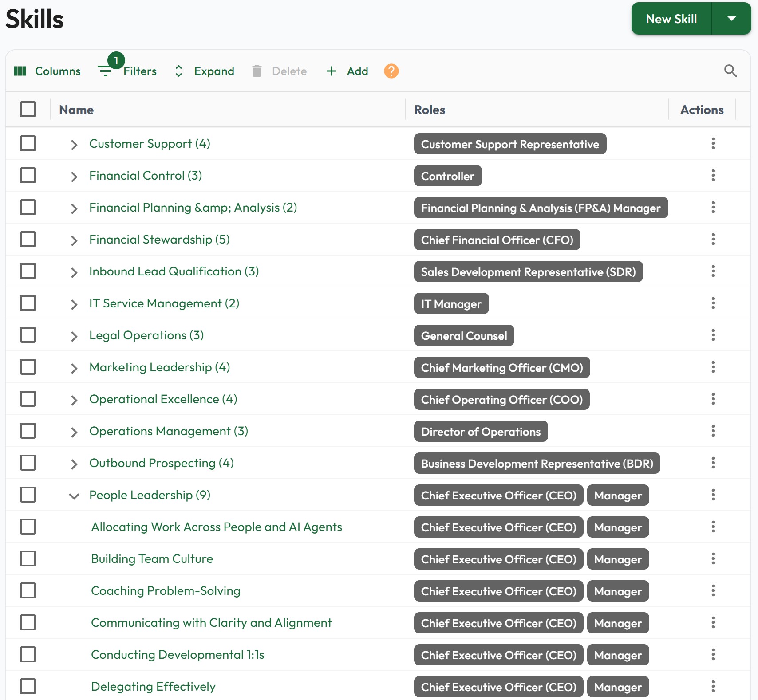
Task: Open the Building Team Culture skill link
Action: point(152,558)
